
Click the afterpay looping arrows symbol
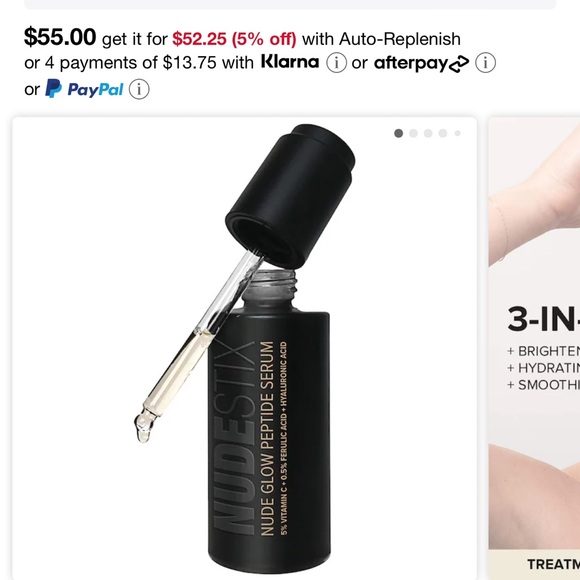(x=459, y=64)
